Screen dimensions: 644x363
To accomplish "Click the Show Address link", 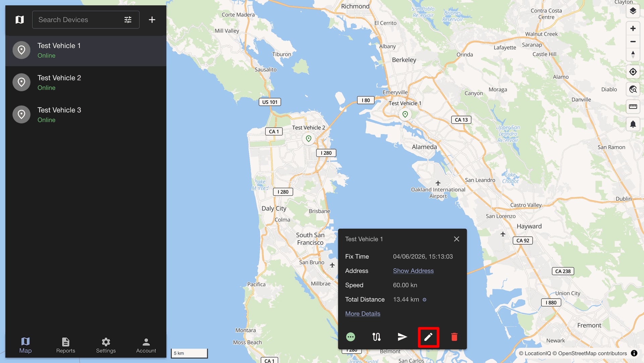I will (x=413, y=271).
